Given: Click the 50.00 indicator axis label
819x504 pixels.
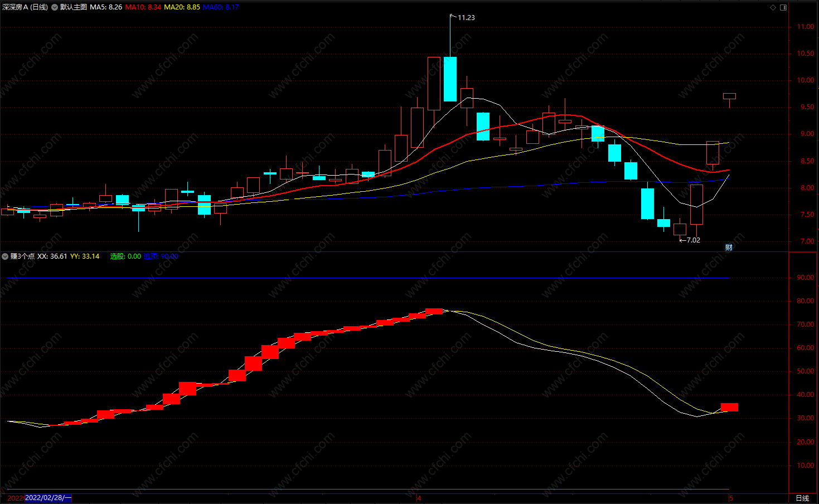Looking at the screenshot, I should click(x=805, y=371).
